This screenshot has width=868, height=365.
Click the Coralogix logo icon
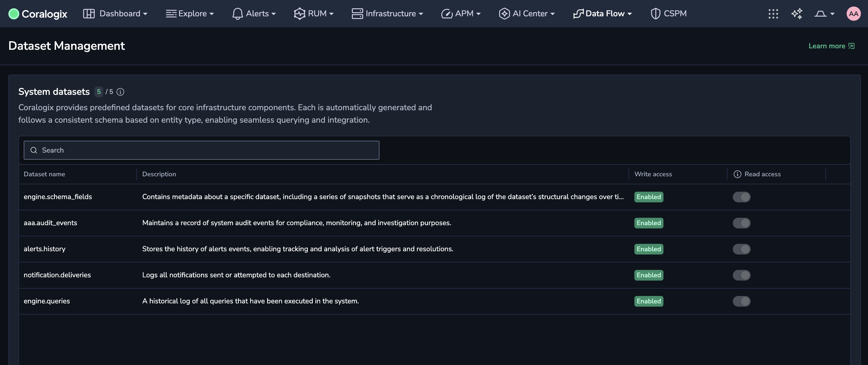[x=13, y=14]
